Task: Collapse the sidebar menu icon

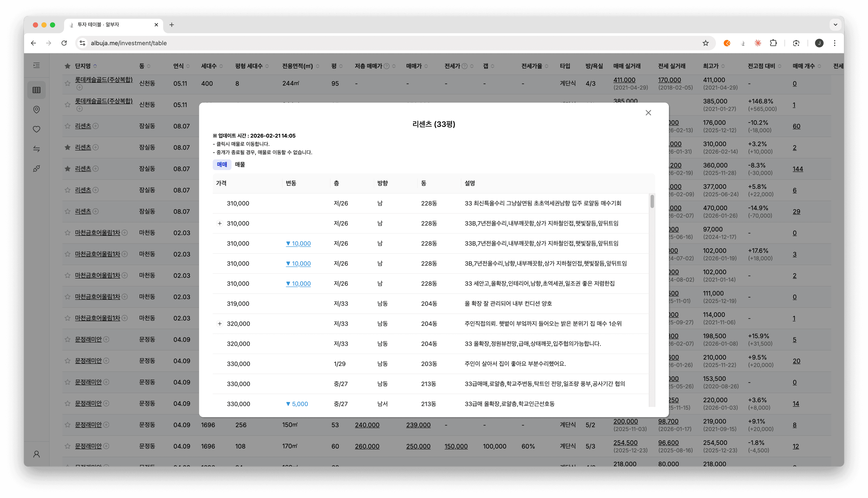Action: tap(36, 65)
